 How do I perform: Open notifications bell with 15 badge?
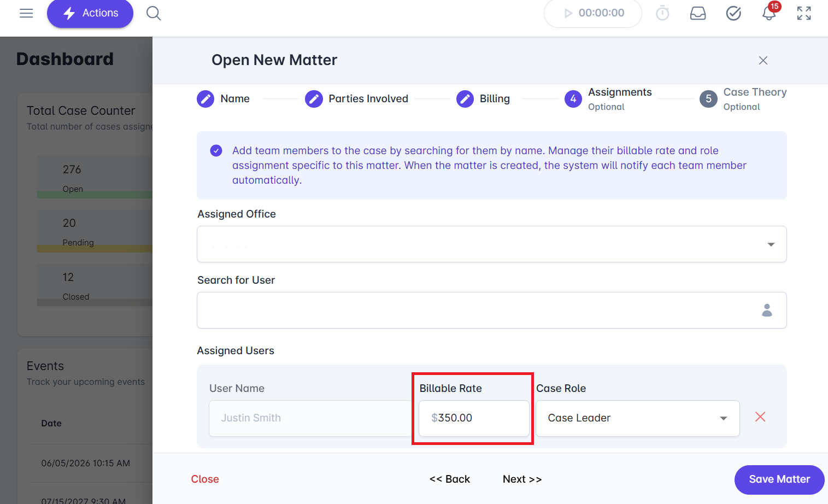coord(769,13)
